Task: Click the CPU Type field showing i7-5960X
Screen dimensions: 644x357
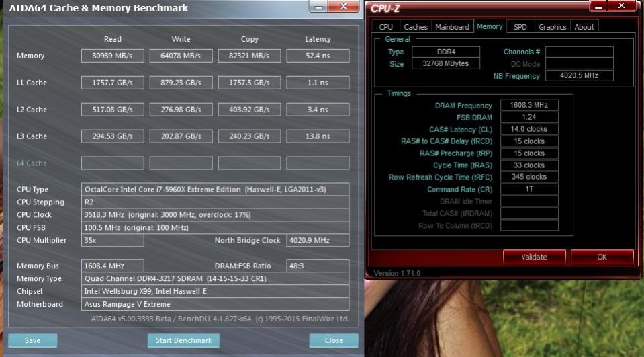Action: (x=215, y=189)
